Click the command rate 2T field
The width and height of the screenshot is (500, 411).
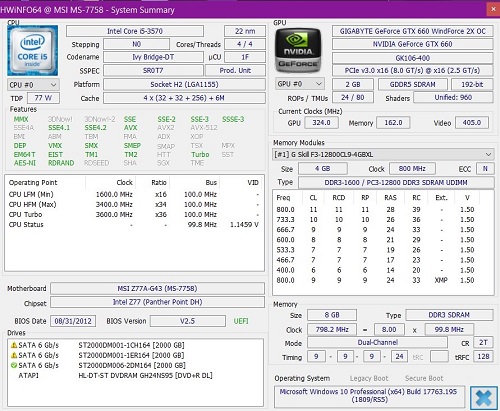[x=483, y=342]
